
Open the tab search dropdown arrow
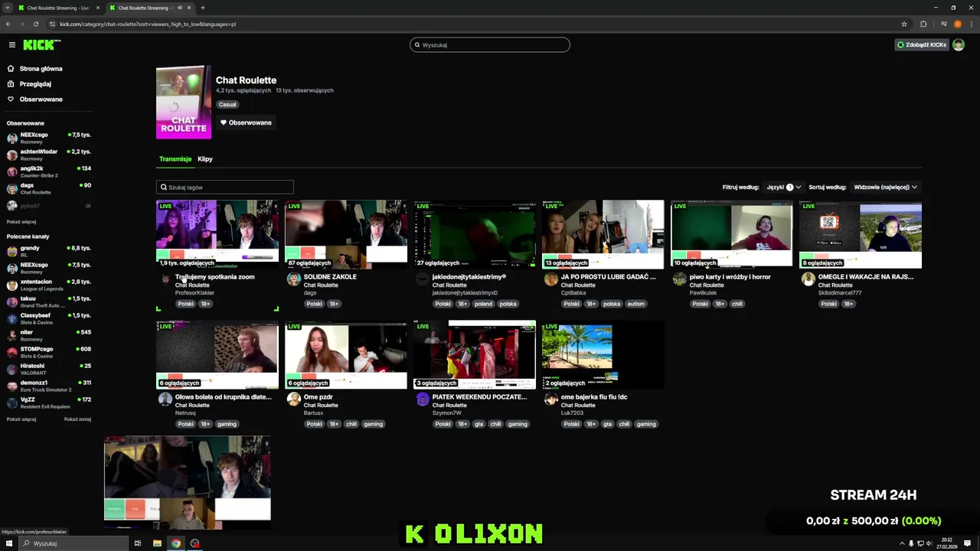(x=8, y=8)
